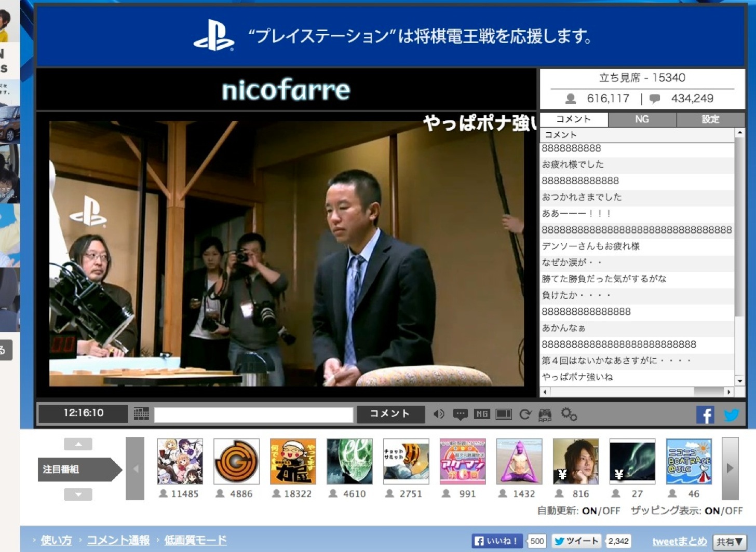Mute the player volume speaker icon
This screenshot has height=552, width=756.
[x=439, y=414]
